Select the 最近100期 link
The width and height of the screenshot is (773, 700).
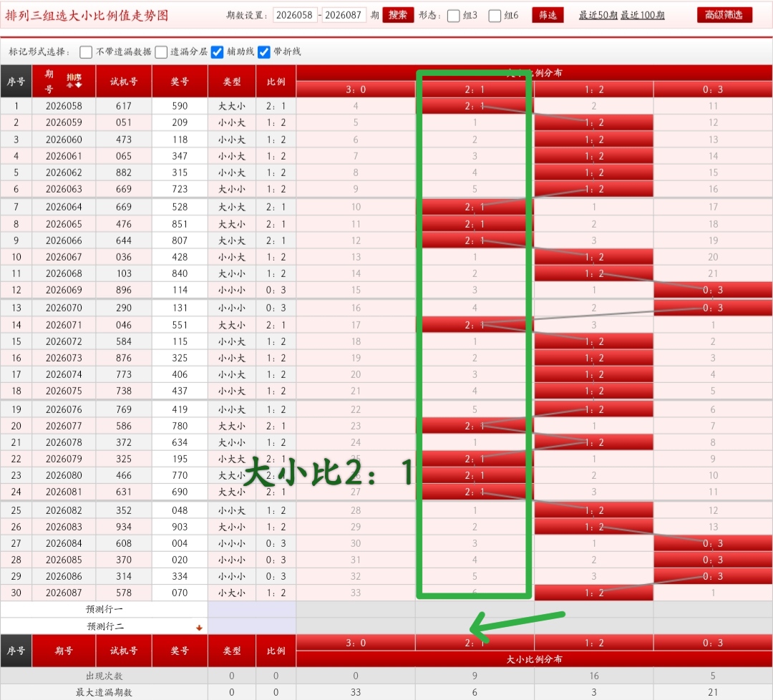pyautogui.click(x=642, y=15)
